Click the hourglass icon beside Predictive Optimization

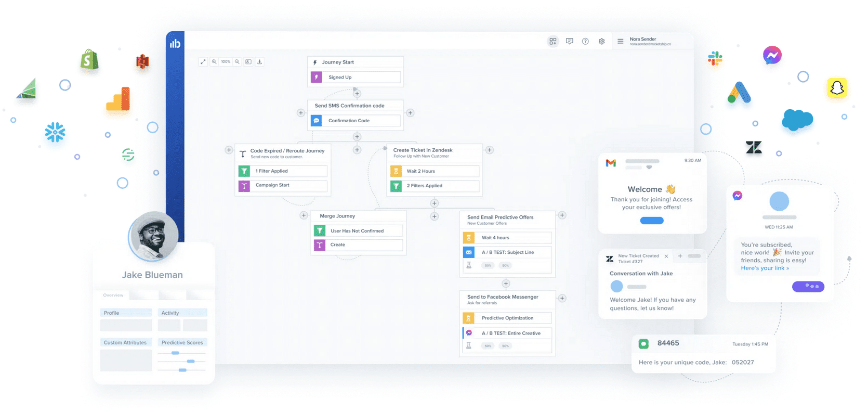468,318
